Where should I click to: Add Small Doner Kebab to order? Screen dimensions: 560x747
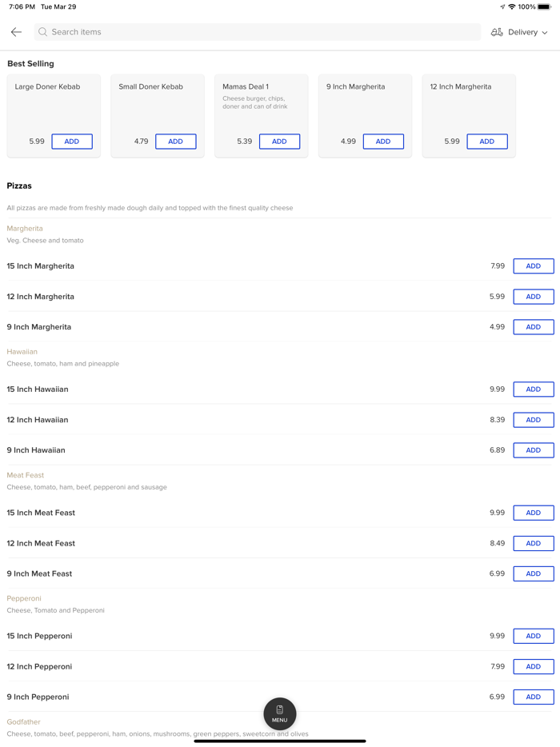coord(175,142)
